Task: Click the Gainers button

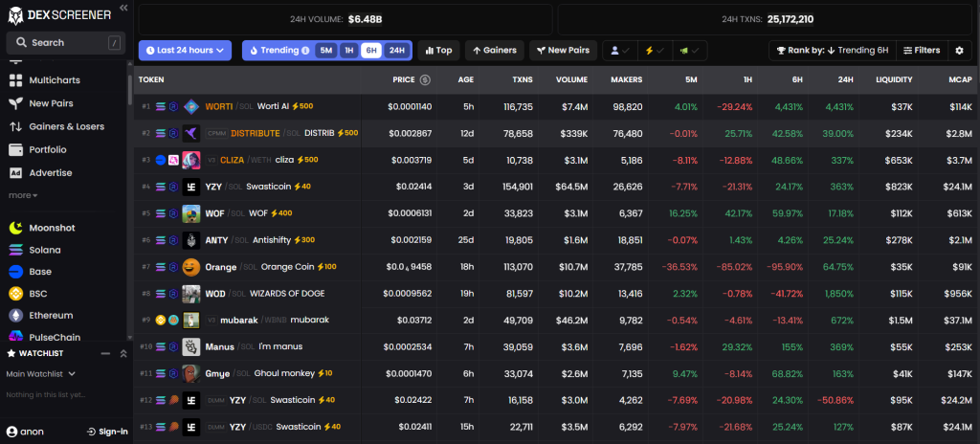Action: [x=495, y=51]
